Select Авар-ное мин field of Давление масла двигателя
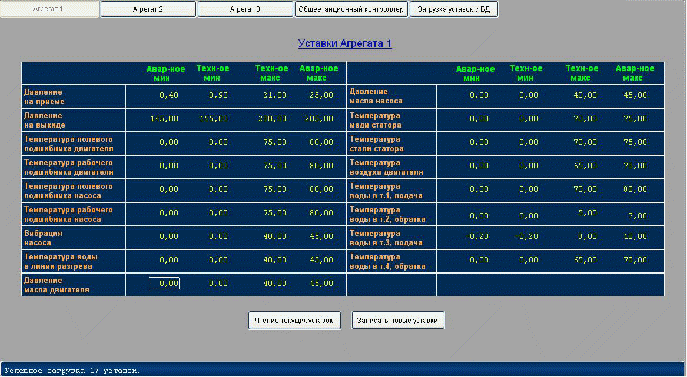 tap(164, 284)
